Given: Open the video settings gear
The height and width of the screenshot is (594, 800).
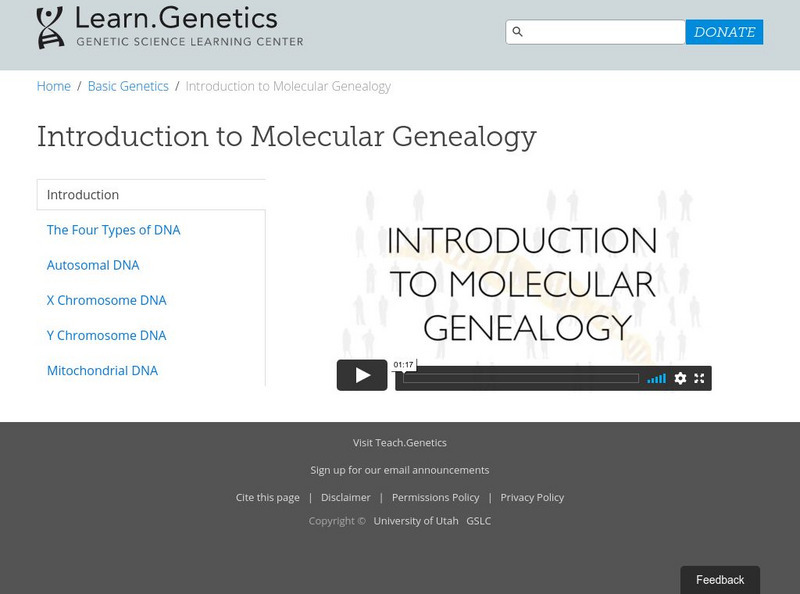Looking at the screenshot, I should 680,378.
